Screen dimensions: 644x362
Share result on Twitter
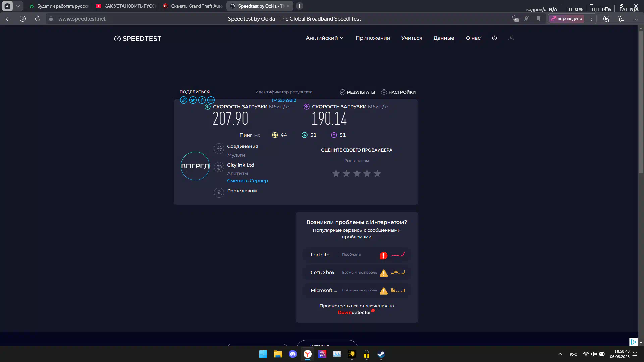tap(193, 100)
